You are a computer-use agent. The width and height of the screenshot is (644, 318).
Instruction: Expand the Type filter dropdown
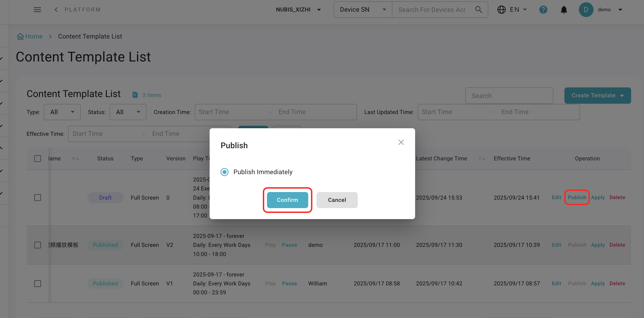click(x=62, y=112)
